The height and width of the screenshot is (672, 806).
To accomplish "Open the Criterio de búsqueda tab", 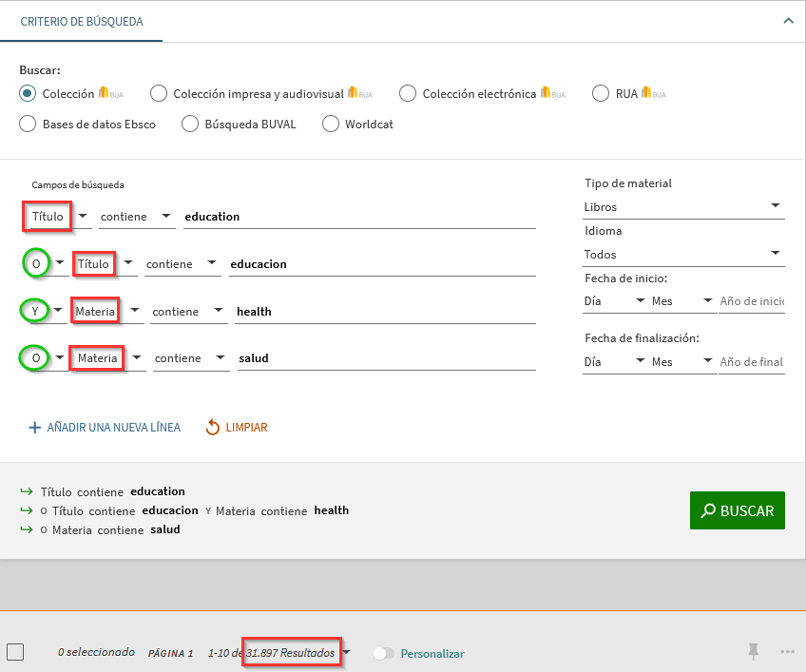I will (81, 22).
